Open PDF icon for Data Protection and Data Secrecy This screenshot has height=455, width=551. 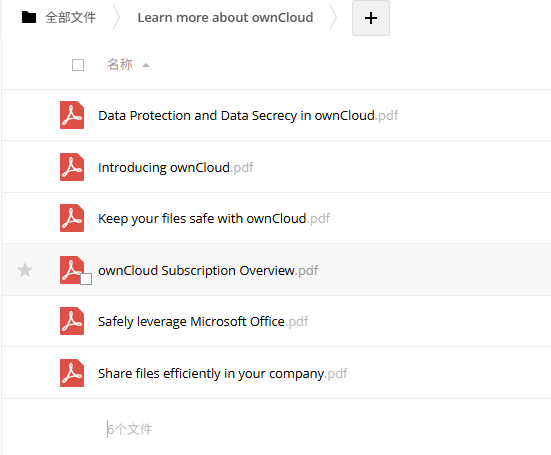coord(72,115)
